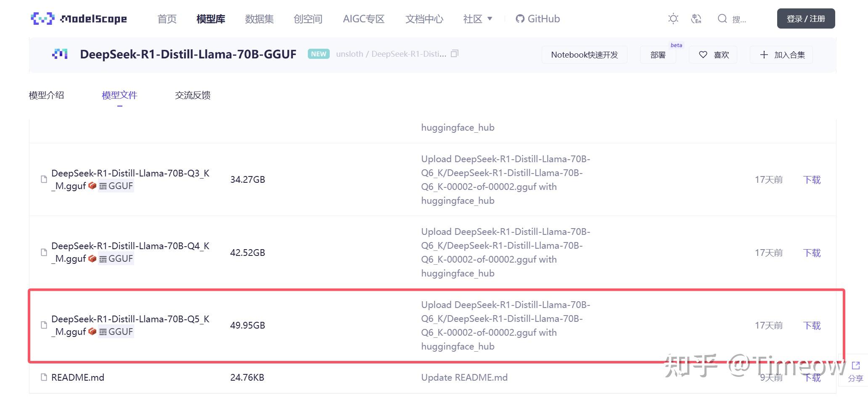
Task: Click the share icon at bottom right
Action: 855,365
